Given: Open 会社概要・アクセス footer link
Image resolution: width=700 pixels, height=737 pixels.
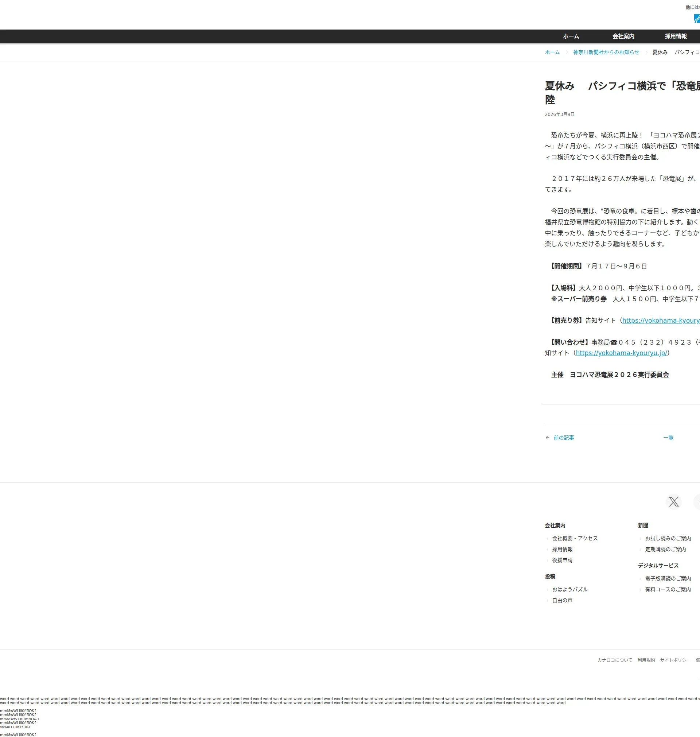Looking at the screenshot, I should 575,538.
